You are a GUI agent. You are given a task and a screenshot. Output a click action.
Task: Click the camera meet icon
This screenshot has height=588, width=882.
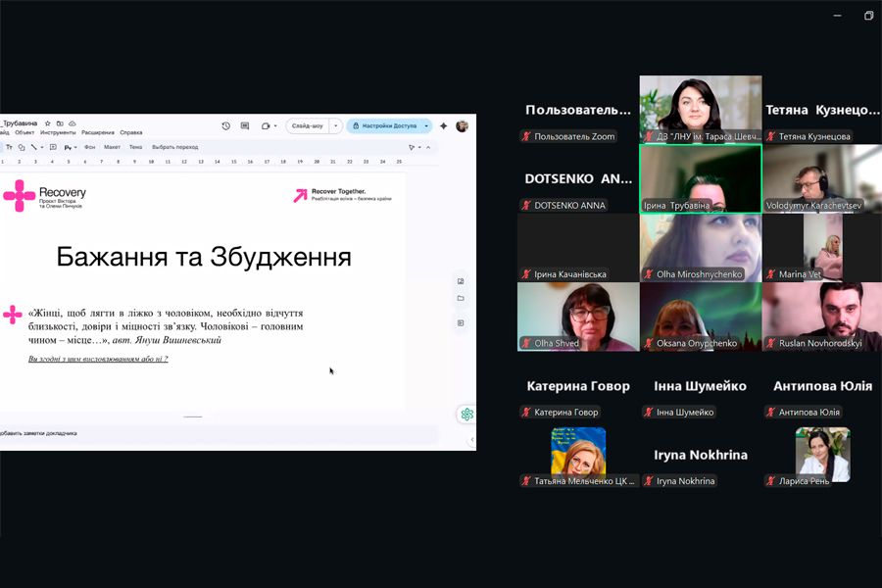[266, 126]
